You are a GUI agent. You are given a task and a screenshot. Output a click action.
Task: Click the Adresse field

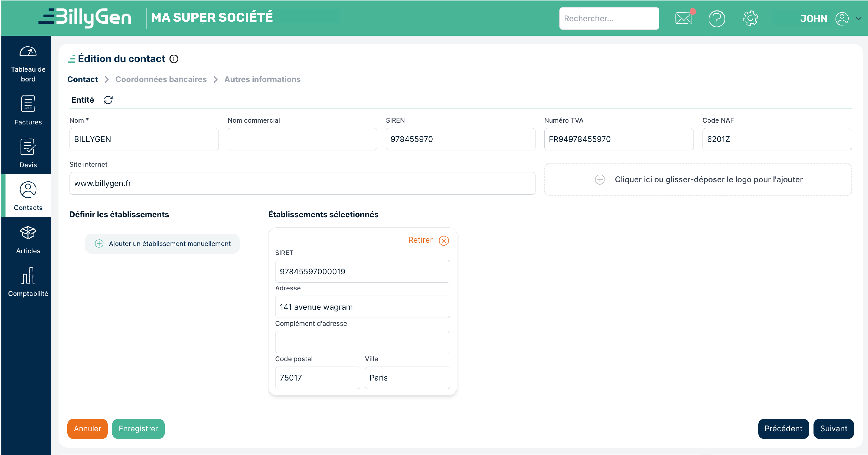[x=362, y=307]
